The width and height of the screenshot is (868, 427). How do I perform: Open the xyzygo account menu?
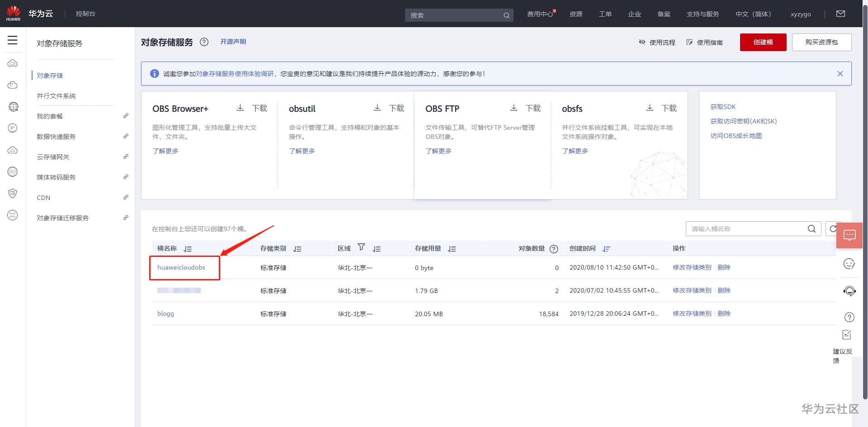coord(801,14)
